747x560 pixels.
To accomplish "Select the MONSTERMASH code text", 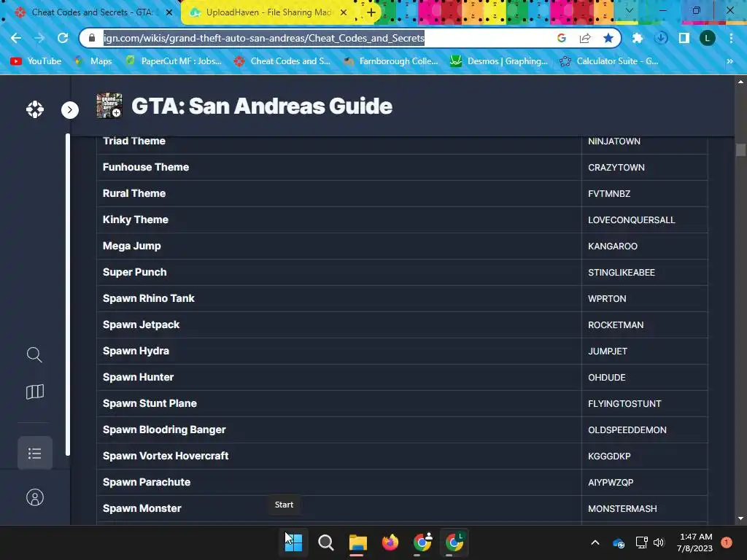I will 622,508.
